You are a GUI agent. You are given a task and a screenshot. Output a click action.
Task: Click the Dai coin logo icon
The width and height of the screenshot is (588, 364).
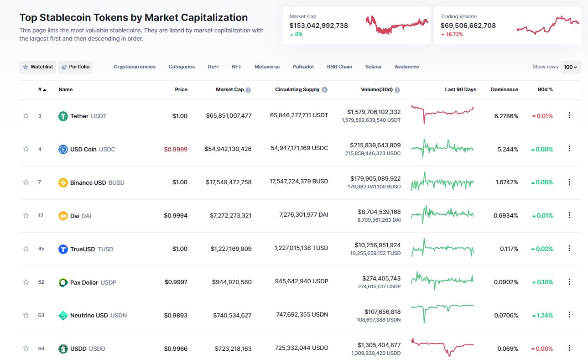(63, 216)
